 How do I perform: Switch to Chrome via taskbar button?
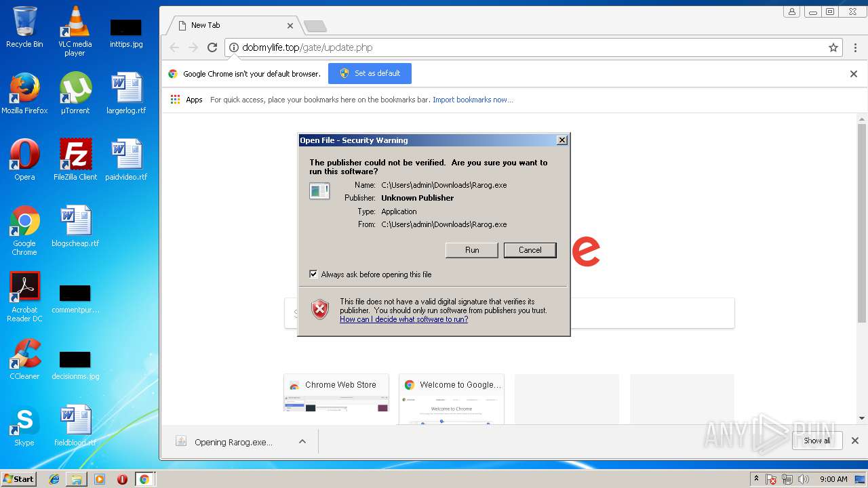click(x=144, y=479)
